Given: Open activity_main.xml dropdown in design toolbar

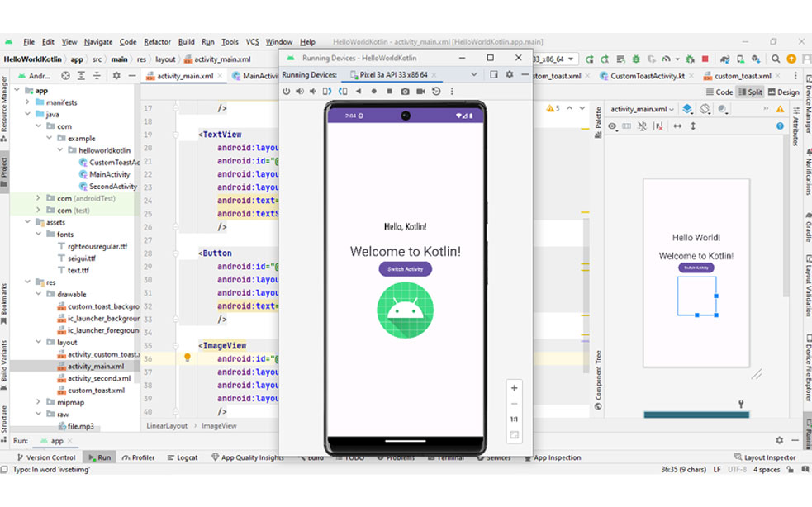Looking at the screenshot, I should click(642, 109).
